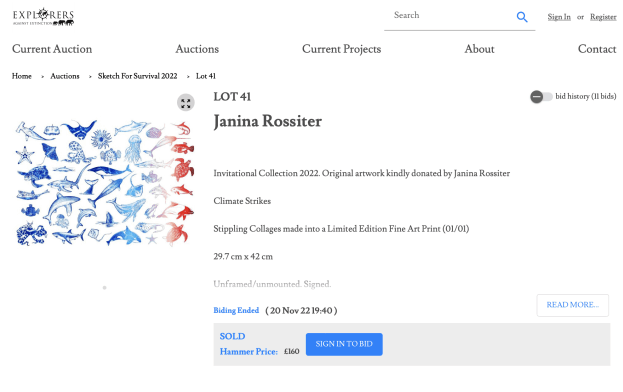The height and width of the screenshot is (392, 623).
Task: Open Auctions breadcrumb link
Action: pos(65,76)
